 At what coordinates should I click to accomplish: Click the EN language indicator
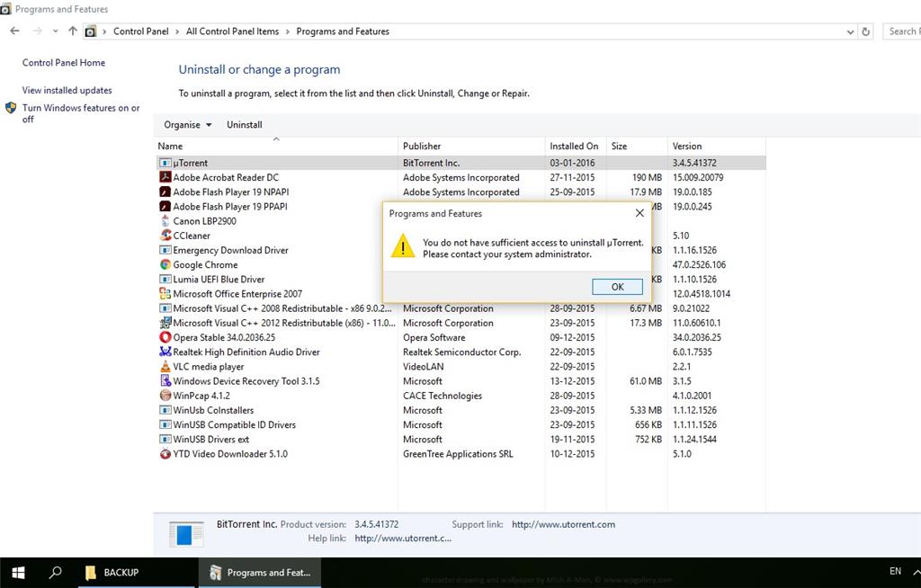[895, 571]
